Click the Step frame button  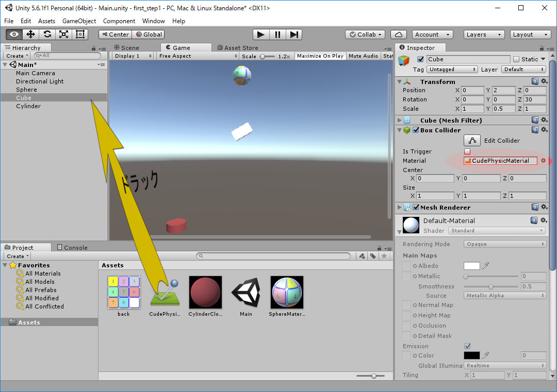pyautogui.click(x=294, y=35)
